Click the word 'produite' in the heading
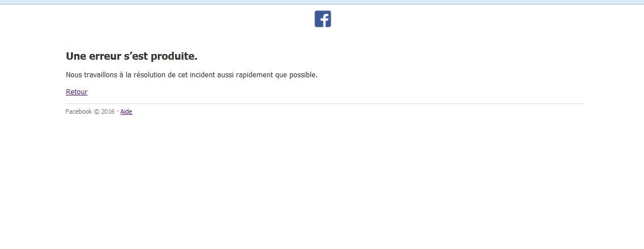 172,56
